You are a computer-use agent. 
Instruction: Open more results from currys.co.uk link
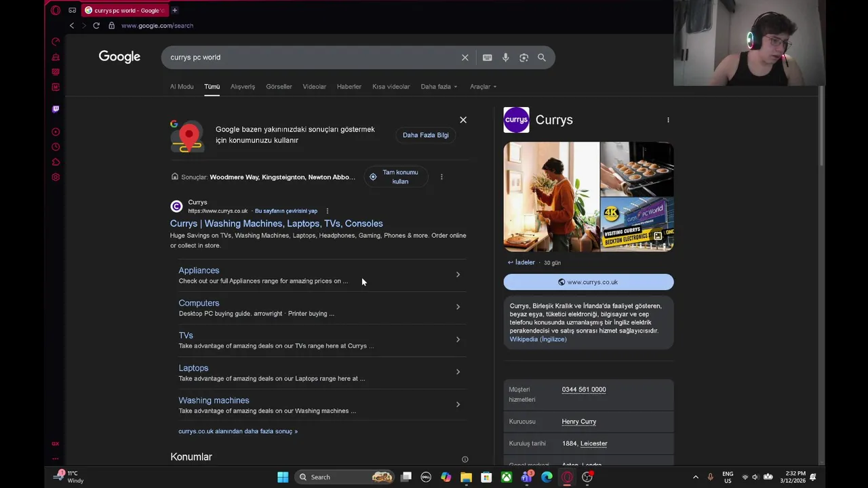tap(238, 431)
